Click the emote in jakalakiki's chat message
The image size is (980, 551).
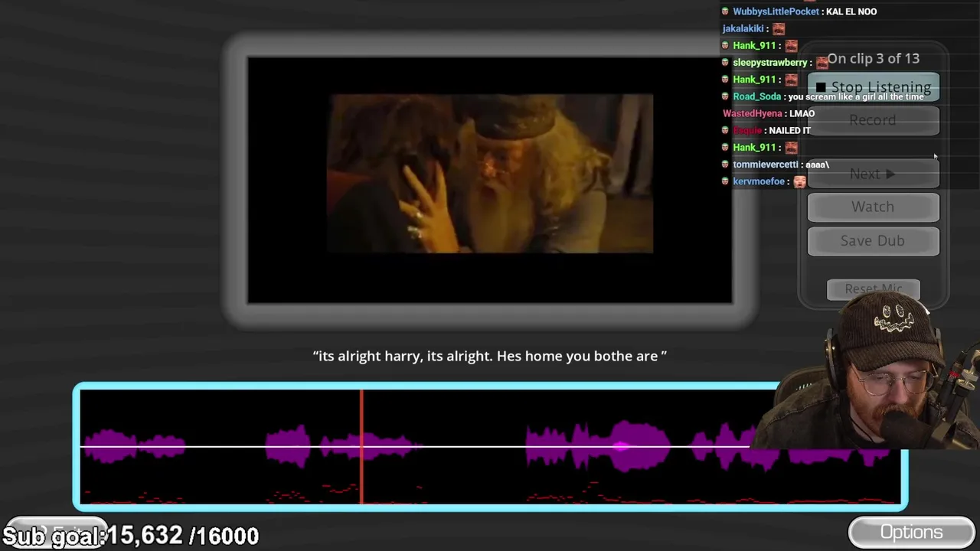[x=779, y=29]
